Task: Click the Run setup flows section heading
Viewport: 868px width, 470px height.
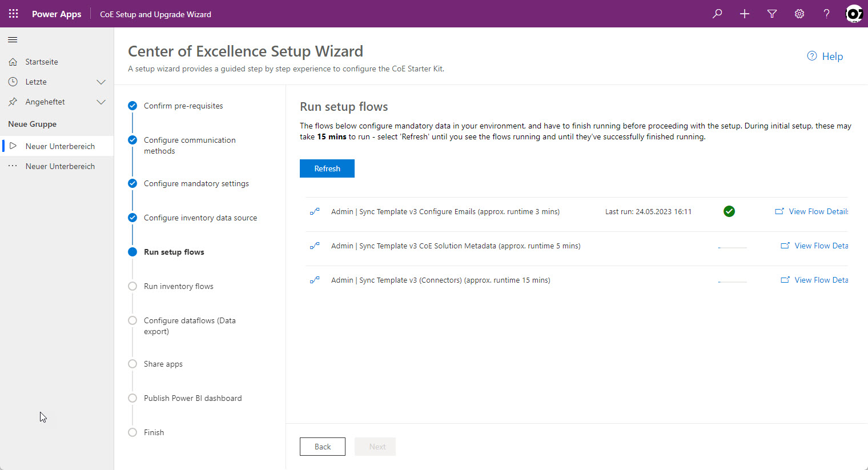Action: click(x=344, y=107)
